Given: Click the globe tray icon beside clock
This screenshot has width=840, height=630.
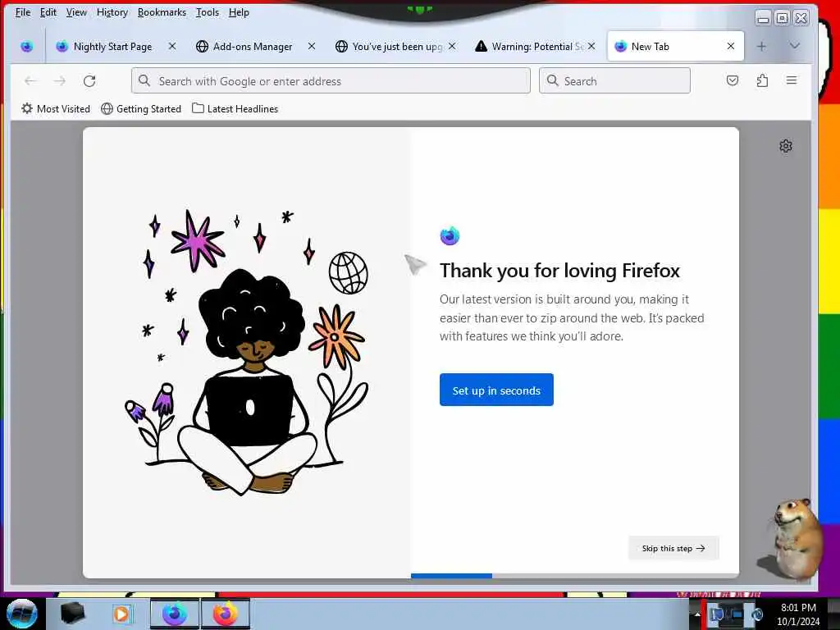Looking at the screenshot, I should [757, 615].
